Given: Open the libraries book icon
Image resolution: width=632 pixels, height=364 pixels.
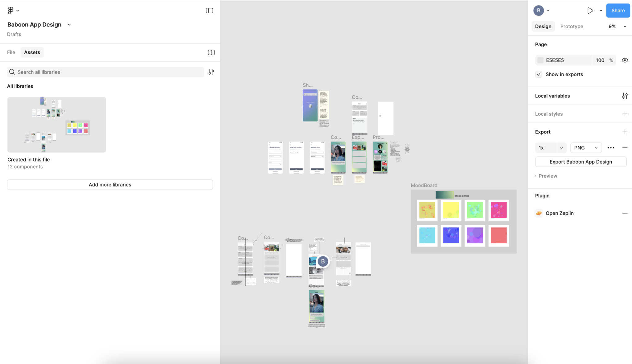Looking at the screenshot, I should [x=211, y=52].
